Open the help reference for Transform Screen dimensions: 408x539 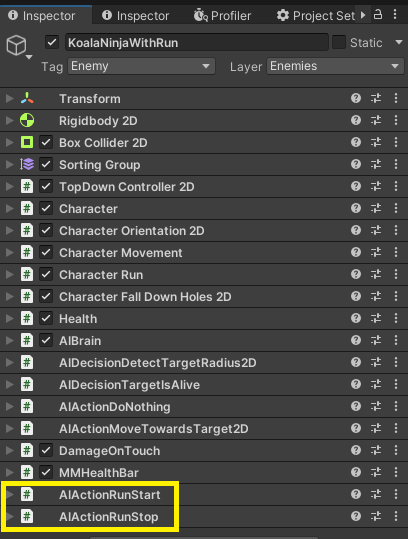pos(356,99)
